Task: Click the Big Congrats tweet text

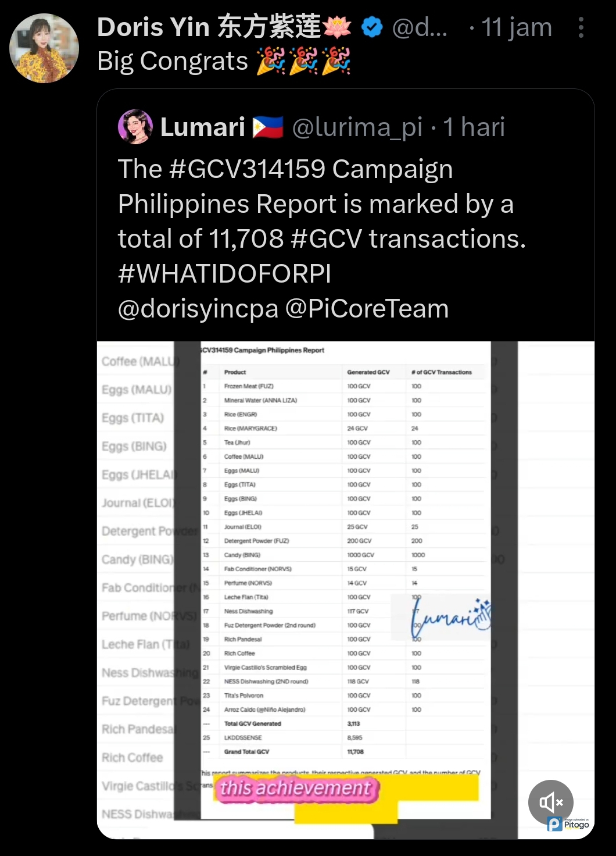Action: click(x=173, y=61)
